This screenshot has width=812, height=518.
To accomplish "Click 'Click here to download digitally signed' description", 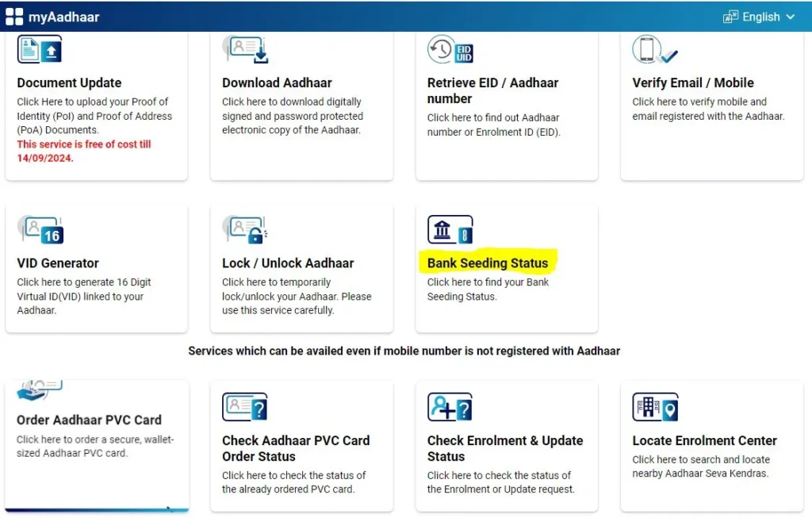I will [293, 116].
